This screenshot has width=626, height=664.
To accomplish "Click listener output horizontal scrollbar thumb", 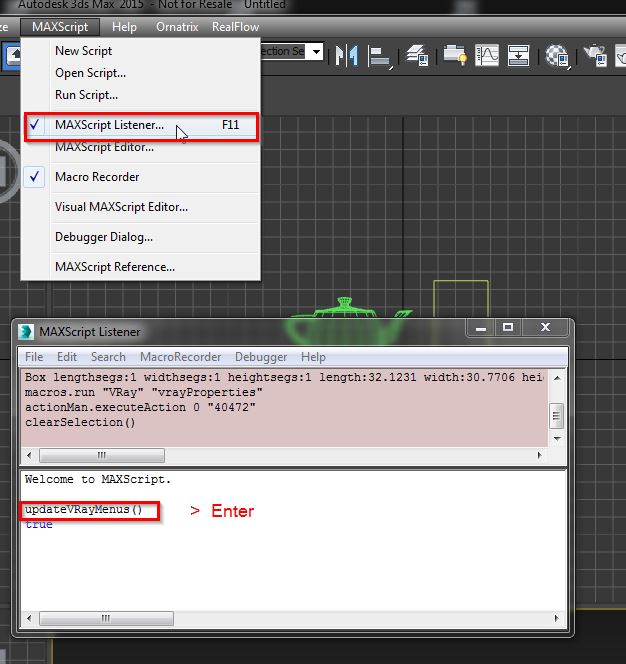I will [106, 618].
